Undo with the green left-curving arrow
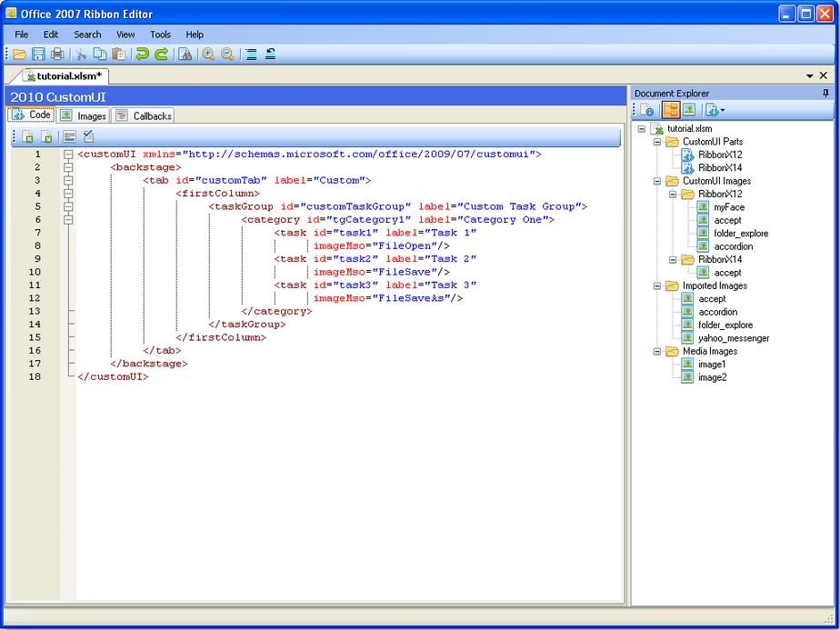Screen dimensions: 840x630 [x=142, y=55]
